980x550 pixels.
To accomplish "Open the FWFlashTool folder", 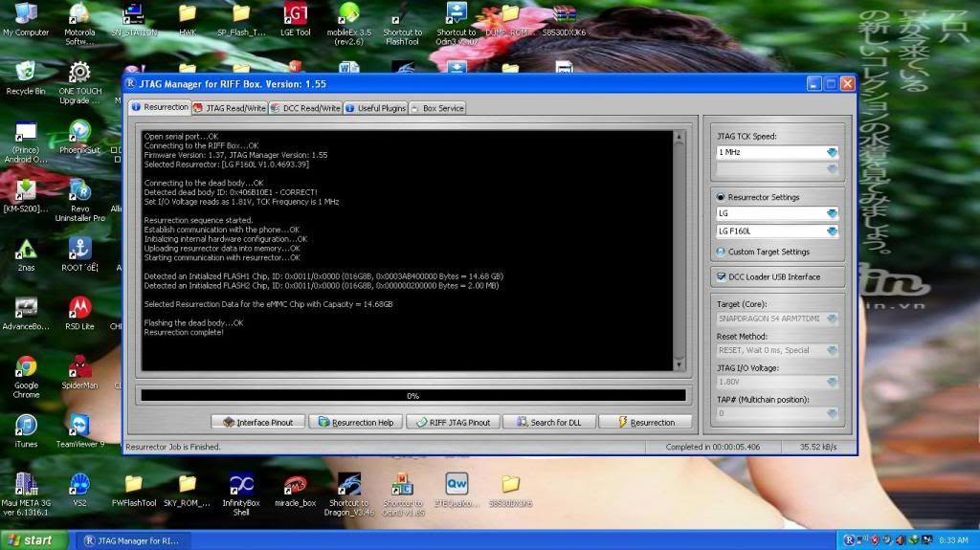I will click(x=133, y=490).
